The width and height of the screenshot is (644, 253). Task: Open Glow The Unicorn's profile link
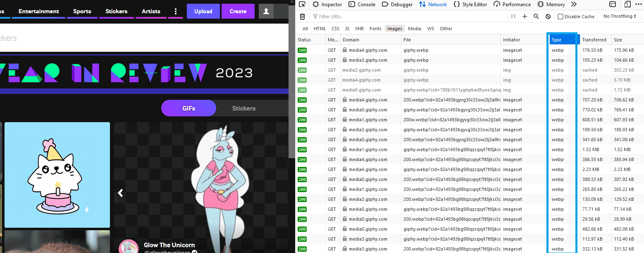169,245
